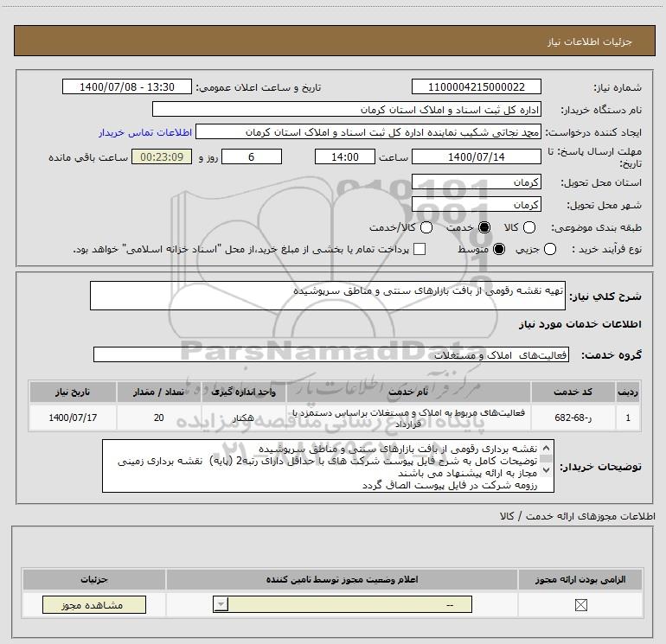Toggle the اسناد خزانه اسلامی payment checkbox

419,249
